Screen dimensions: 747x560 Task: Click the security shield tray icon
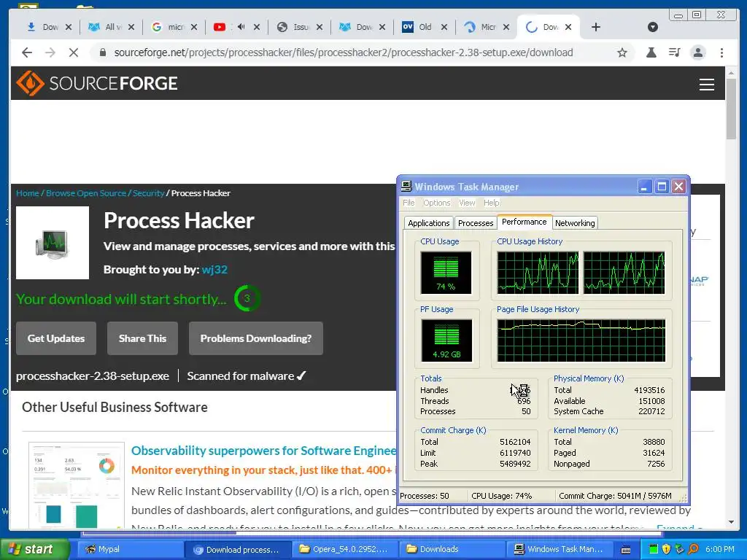pyautogui.click(x=666, y=550)
